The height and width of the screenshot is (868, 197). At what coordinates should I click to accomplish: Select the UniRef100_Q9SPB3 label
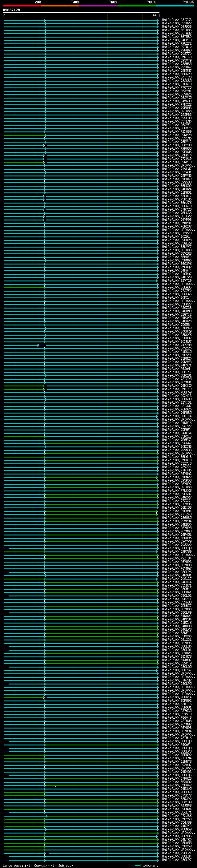[177, 115]
